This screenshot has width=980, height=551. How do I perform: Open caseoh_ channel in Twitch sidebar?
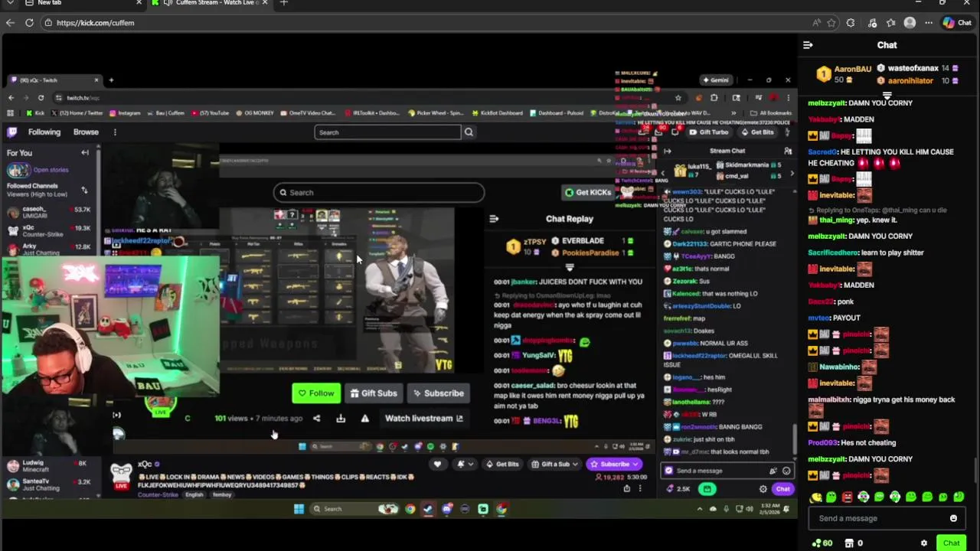click(49, 212)
